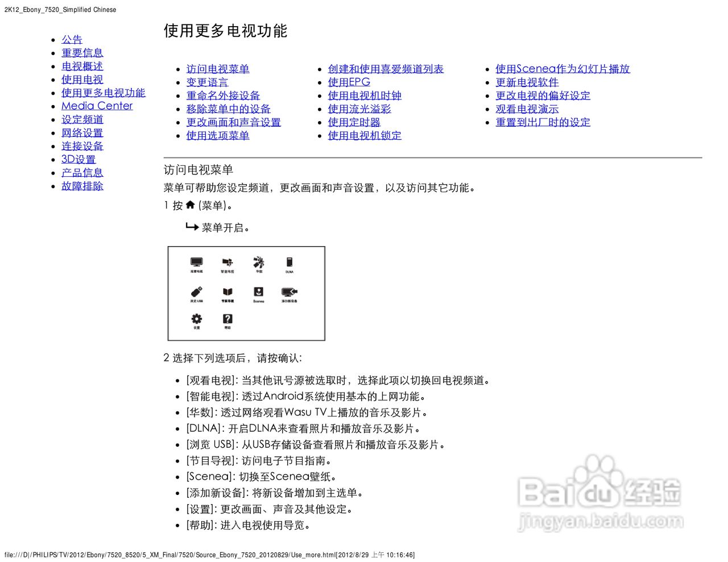Open 使用Scenea作为幻灯片播放 link
Viewport: 728px width, 562px height.
click(562, 69)
